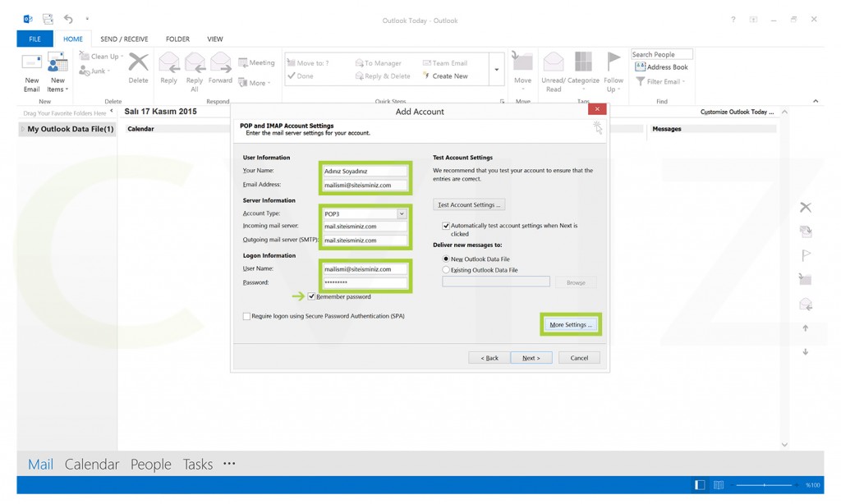
Task: Open the Clean Up dropdown
Action: tap(101, 57)
